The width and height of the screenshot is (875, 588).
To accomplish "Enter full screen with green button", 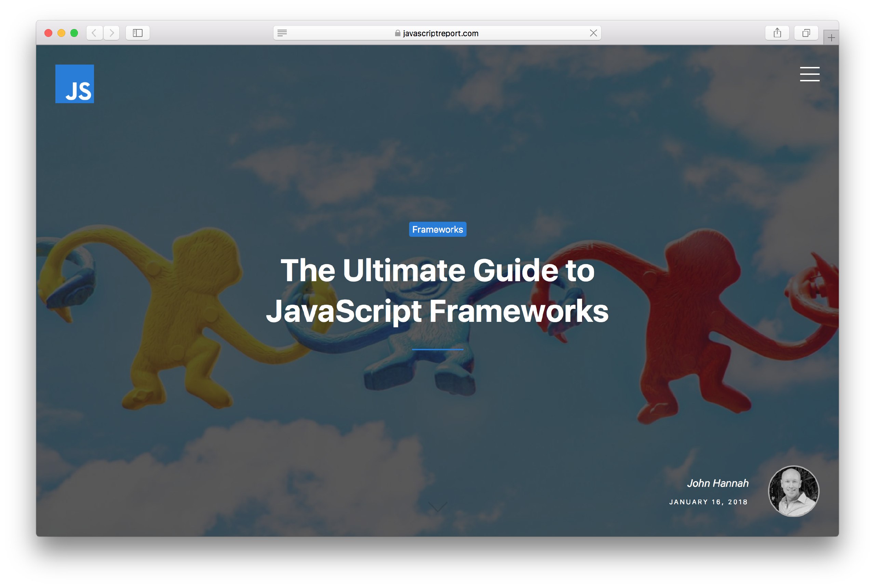I will pyautogui.click(x=74, y=33).
